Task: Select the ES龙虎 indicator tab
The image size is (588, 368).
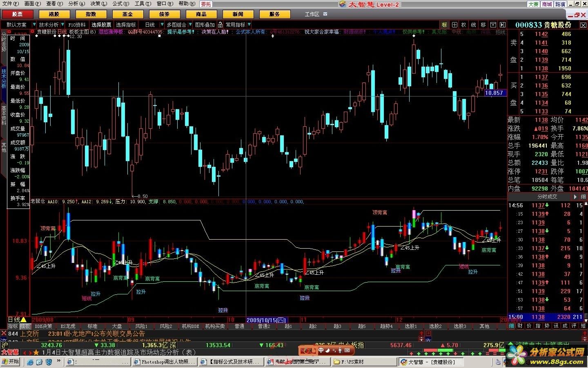Action: [x=68, y=326]
